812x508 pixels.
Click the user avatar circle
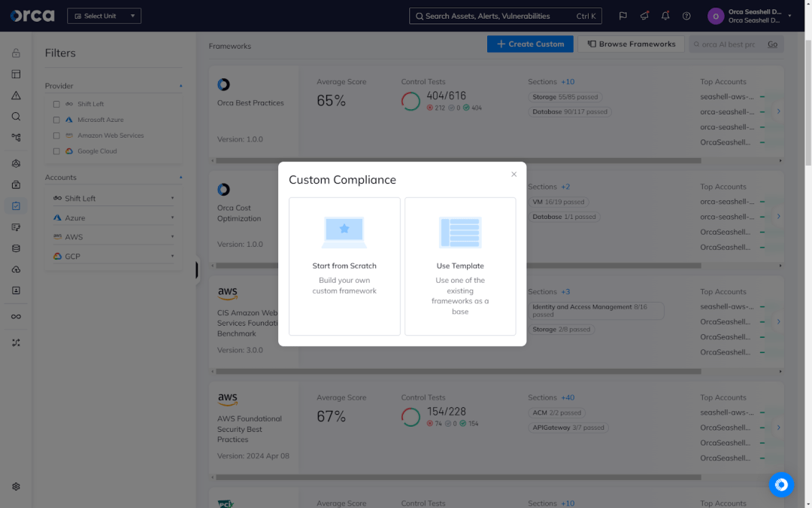click(x=716, y=16)
